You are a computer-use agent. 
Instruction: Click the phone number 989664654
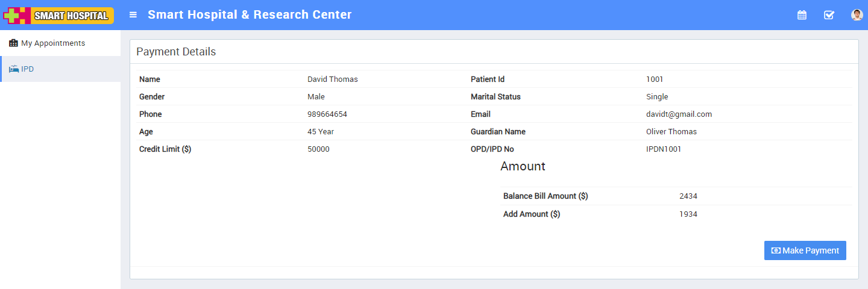327,114
